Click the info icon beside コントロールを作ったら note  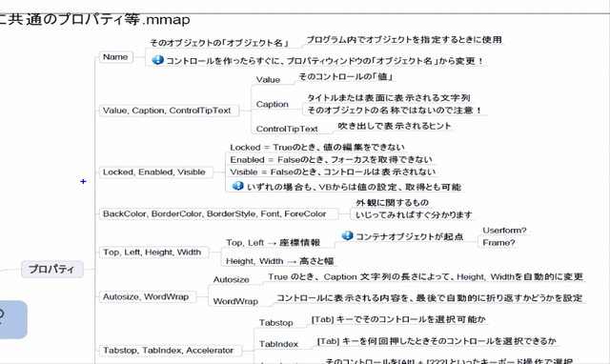[157, 60]
